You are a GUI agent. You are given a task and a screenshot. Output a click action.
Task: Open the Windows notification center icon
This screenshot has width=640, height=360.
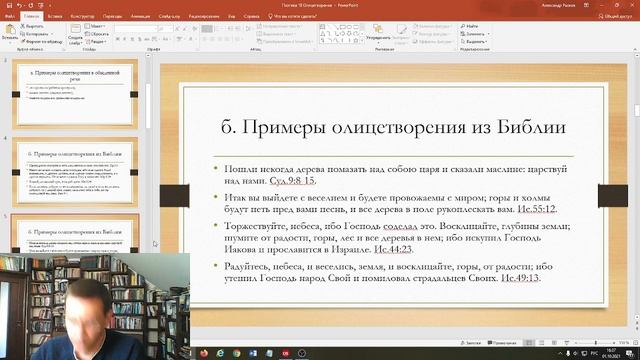631,353
